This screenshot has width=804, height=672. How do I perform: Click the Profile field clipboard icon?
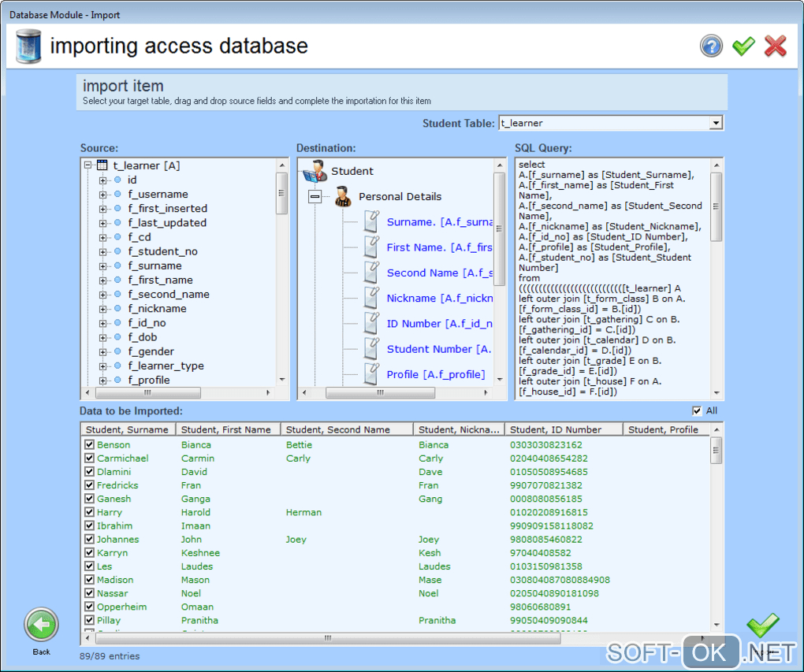[x=372, y=374]
